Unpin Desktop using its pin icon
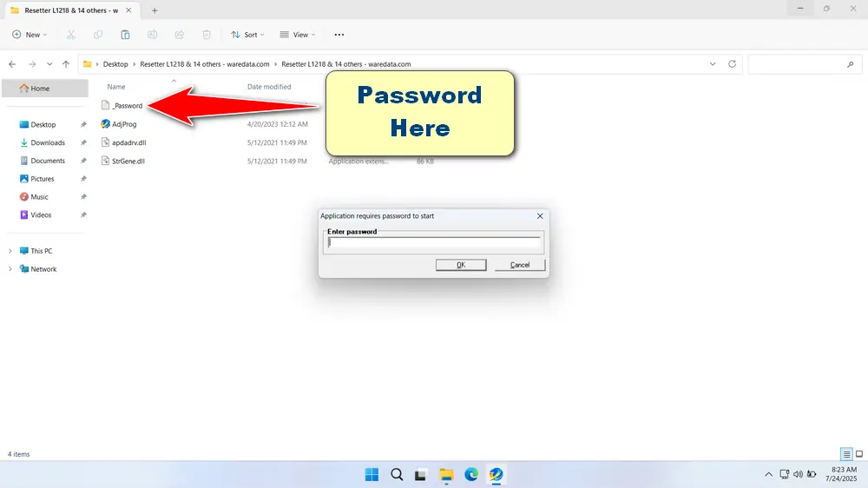Screen dimensions: 868x488 83,125
